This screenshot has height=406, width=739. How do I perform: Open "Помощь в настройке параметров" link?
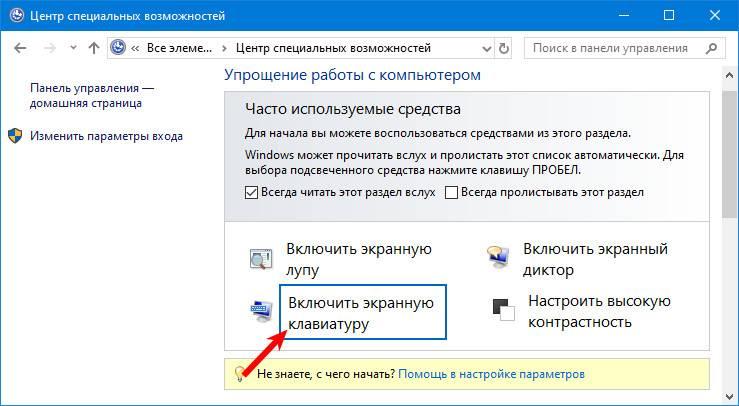tap(492, 374)
